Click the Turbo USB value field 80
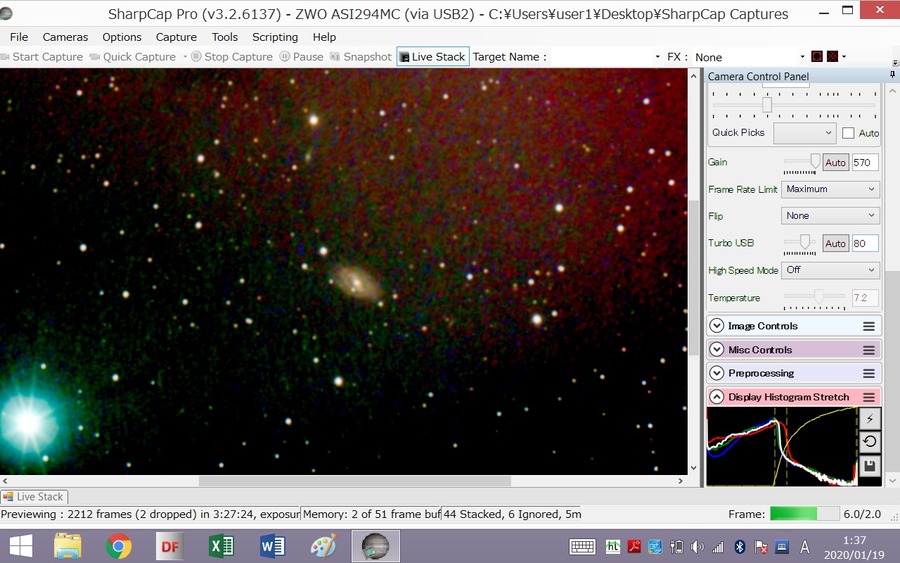The width and height of the screenshot is (900, 563). pyautogui.click(x=865, y=243)
